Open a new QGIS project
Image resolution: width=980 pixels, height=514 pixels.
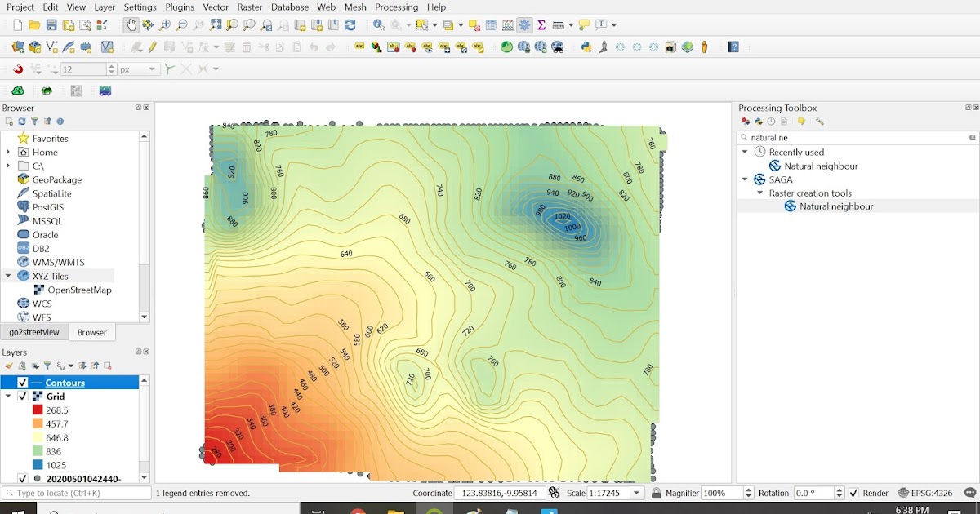16,25
